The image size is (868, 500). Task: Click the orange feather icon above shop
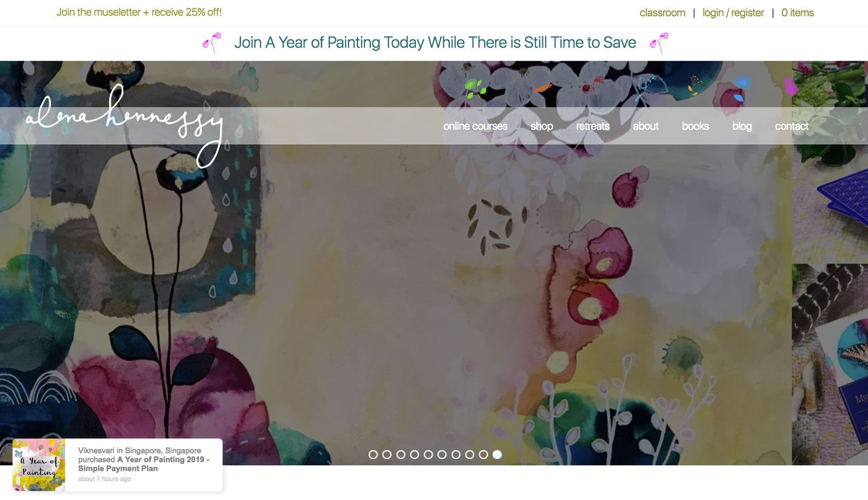point(543,88)
